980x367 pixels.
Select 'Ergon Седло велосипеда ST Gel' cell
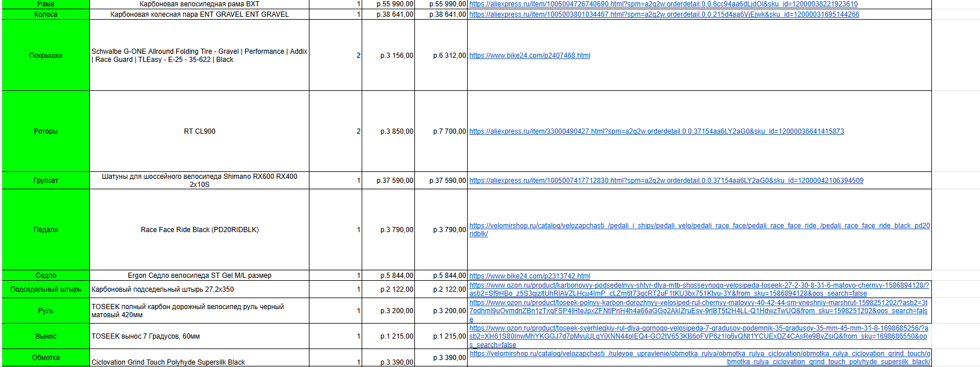(199, 276)
